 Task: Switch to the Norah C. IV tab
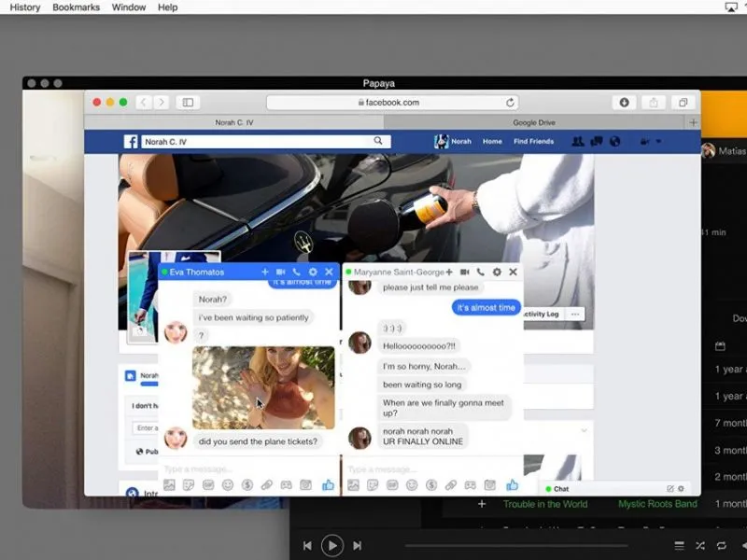[x=234, y=122]
